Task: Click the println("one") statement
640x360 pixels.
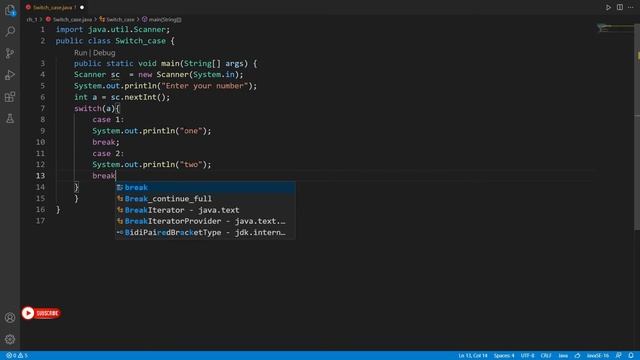Action: [x=152, y=131]
